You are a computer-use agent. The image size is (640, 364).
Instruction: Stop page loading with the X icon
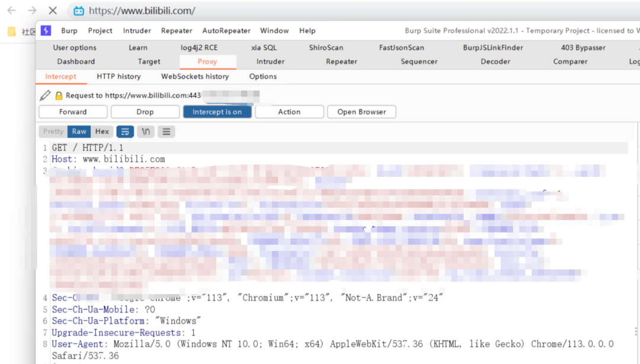pos(53,10)
